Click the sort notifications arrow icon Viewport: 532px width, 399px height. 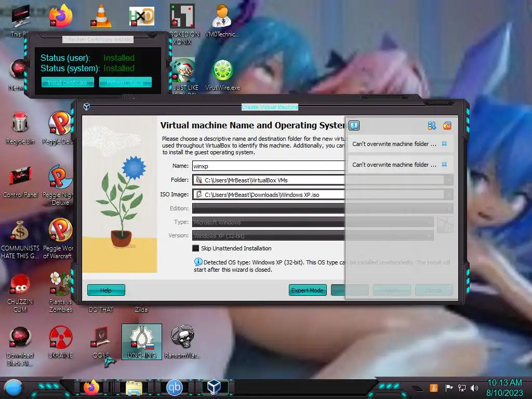pos(432,126)
